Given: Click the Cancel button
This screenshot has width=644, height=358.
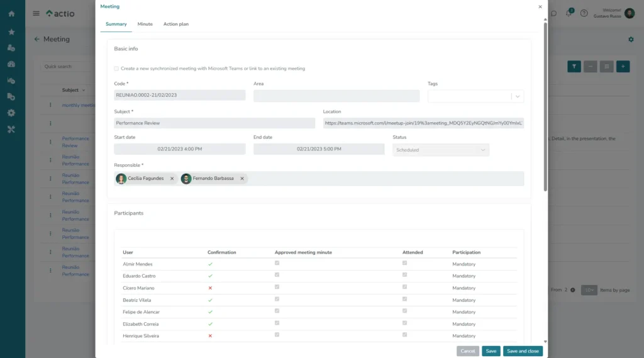Looking at the screenshot, I should tap(467, 351).
